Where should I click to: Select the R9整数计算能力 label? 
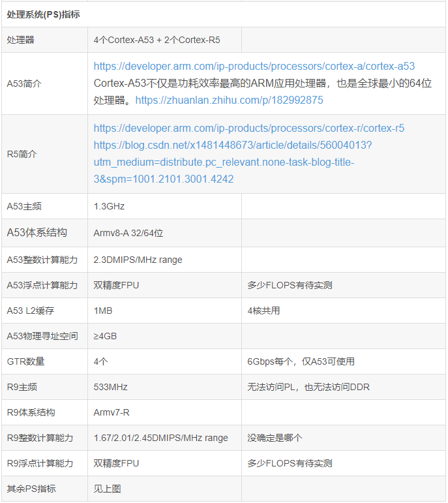[x=40, y=438]
